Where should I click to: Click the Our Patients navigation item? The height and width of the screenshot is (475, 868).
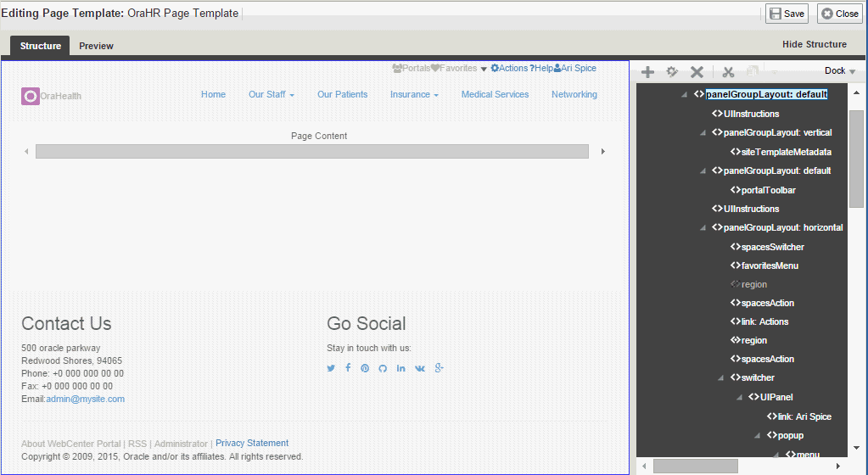[x=342, y=95]
